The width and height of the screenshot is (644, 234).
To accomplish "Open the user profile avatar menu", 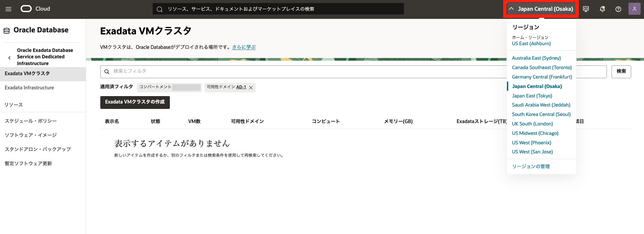I will [634, 9].
